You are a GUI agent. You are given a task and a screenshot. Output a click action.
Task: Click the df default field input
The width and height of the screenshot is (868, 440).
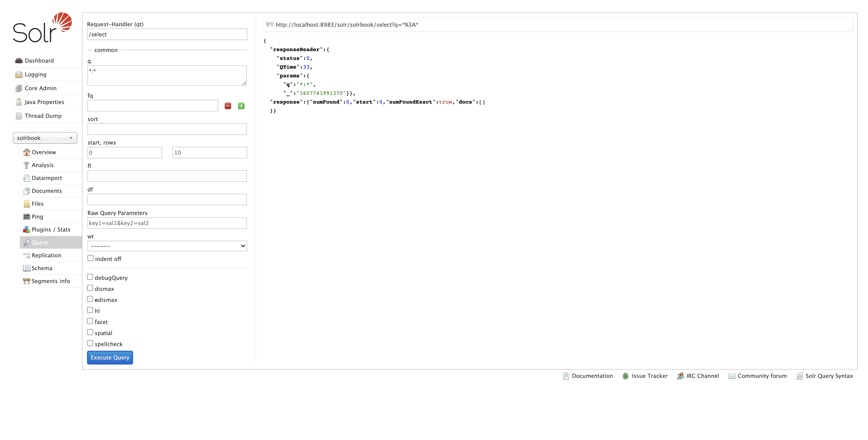(x=167, y=200)
